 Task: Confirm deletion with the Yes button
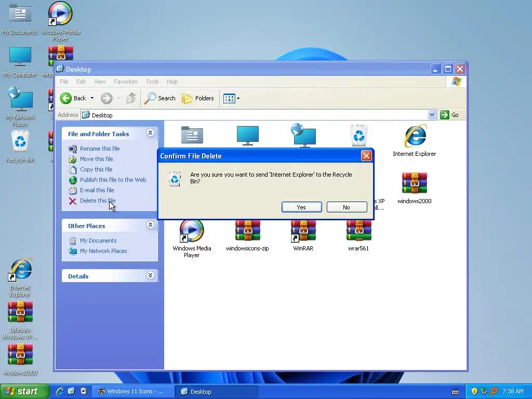(x=301, y=207)
